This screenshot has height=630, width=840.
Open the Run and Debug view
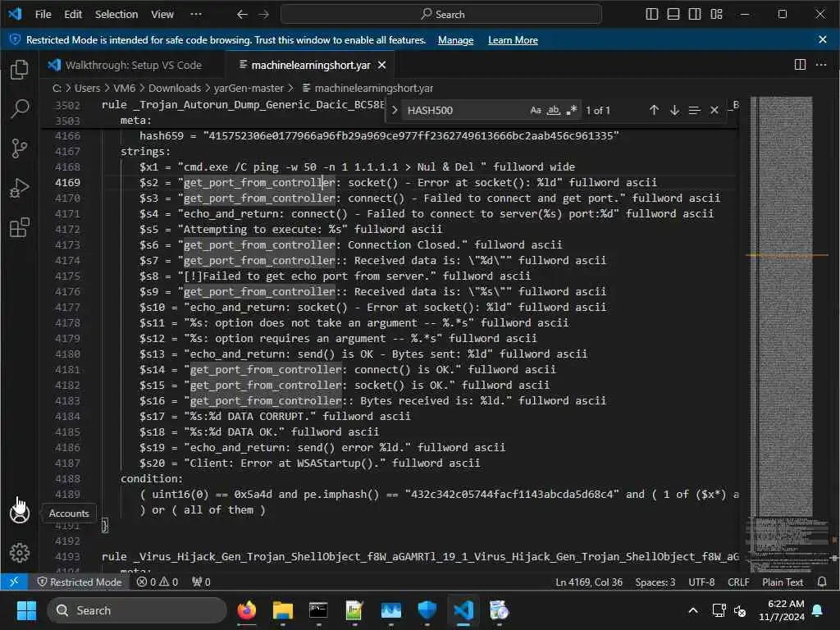tap(20, 188)
